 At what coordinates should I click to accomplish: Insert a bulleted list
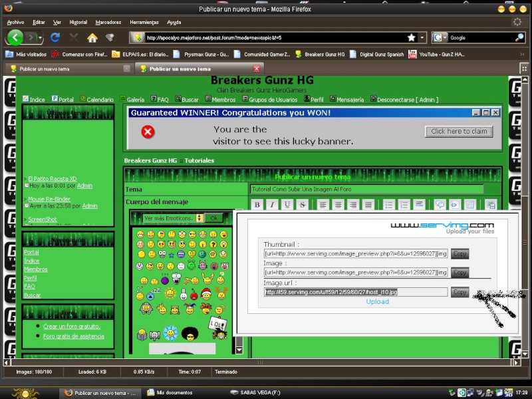tap(389, 205)
